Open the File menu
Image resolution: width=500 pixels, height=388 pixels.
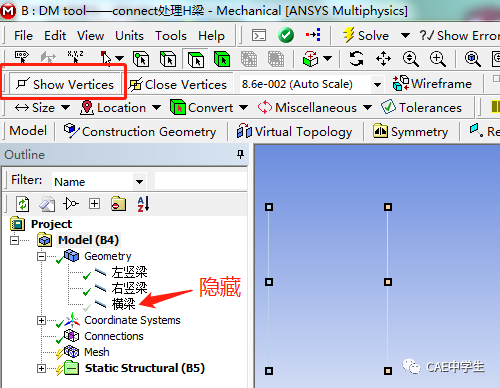coord(23,36)
